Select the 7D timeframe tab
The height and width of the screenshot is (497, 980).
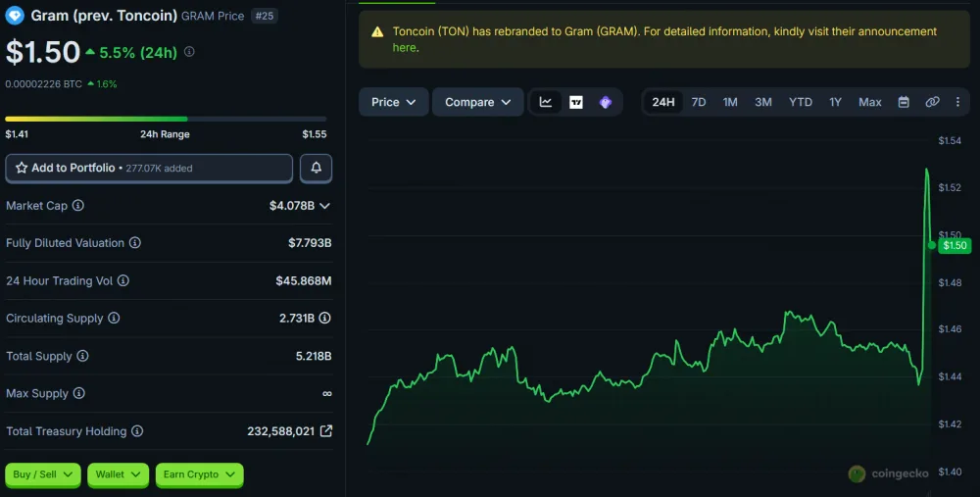(x=699, y=102)
